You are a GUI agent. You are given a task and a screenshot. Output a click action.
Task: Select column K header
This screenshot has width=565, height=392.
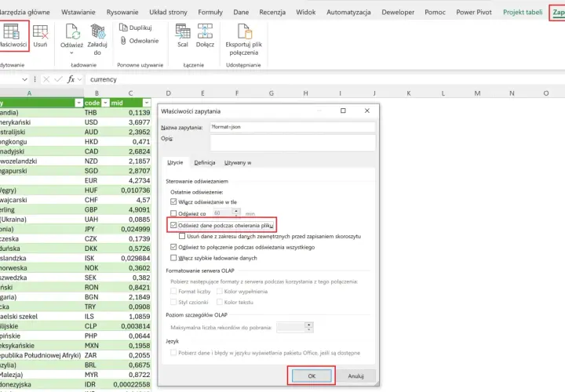click(409, 93)
